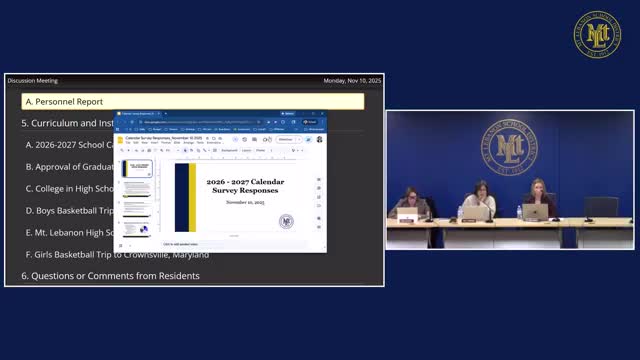640x360 pixels.
Task: Open the File menu in Google Slides
Action: tap(128, 143)
